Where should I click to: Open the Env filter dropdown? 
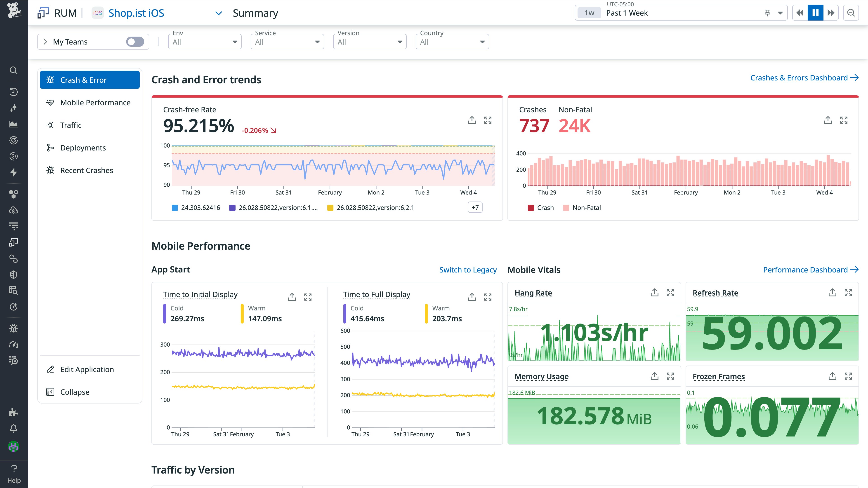205,42
